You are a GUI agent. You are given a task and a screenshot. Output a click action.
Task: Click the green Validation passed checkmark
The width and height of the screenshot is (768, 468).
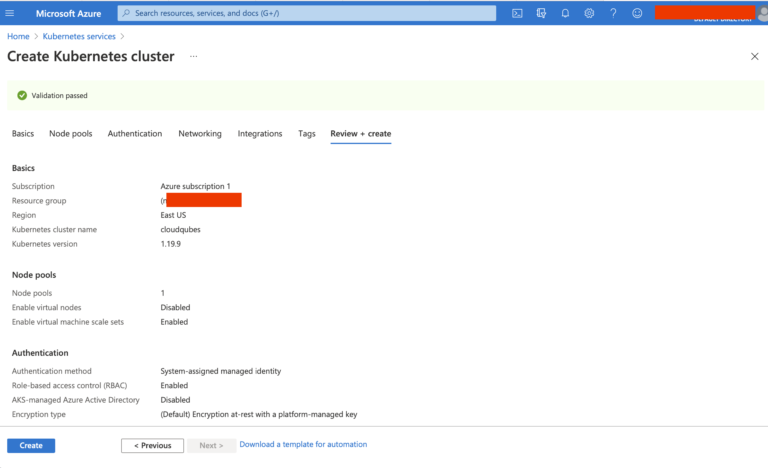tap(22, 96)
